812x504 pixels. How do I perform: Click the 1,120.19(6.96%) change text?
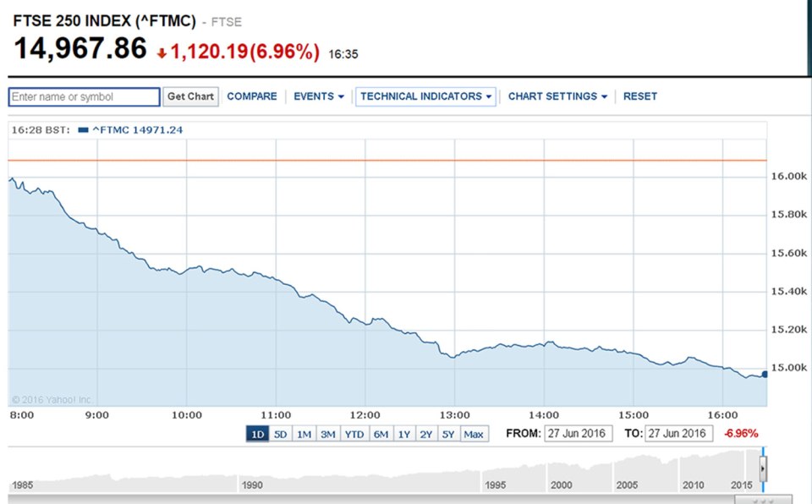245,52
